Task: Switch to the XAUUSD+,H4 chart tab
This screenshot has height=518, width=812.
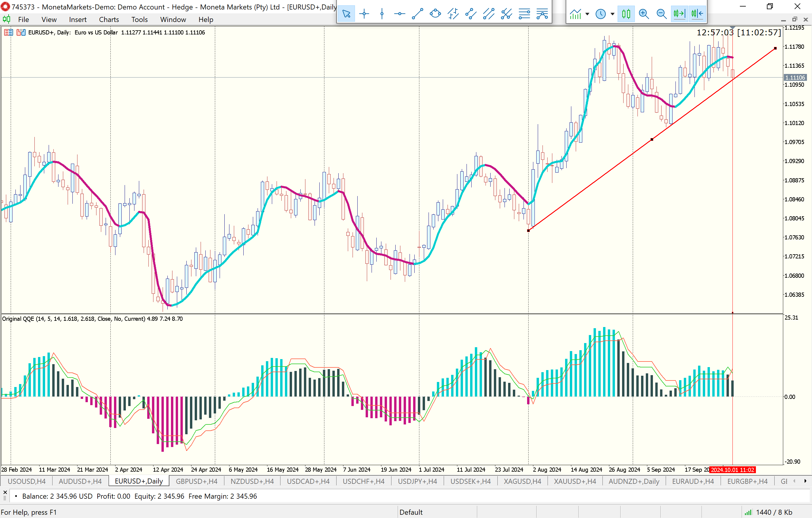Action: (575, 481)
